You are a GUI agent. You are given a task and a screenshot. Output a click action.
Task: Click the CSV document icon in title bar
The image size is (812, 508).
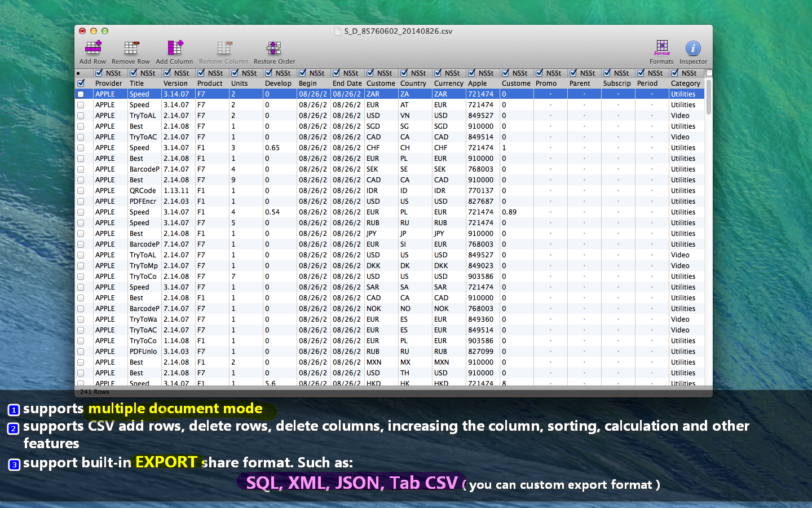tap(338, 31)
